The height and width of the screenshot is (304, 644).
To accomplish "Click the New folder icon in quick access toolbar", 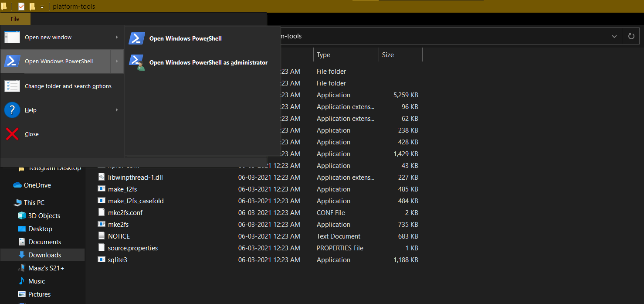I will pyautogui.click(x=32, y=7).
